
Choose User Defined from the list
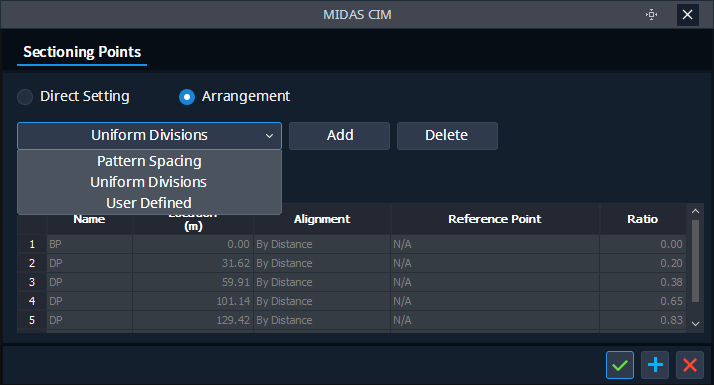pyautogui.click(x=149, y=203)
